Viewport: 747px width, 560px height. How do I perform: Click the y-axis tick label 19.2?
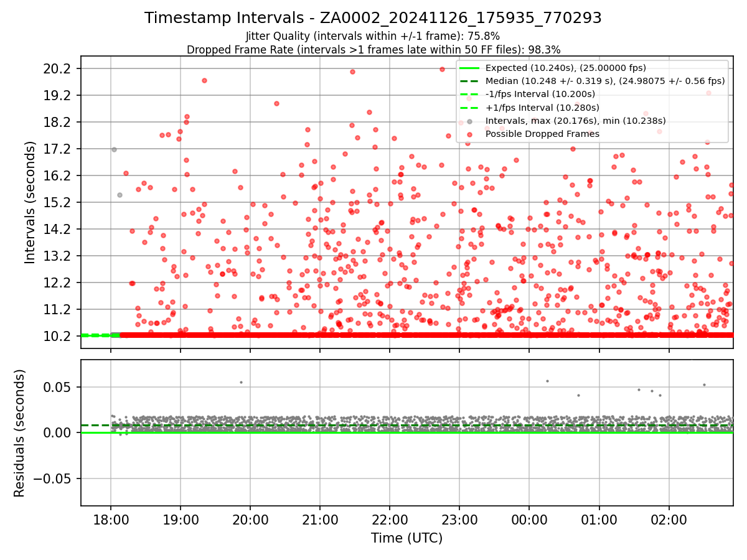pyautogui.click(x=57, y=95)
